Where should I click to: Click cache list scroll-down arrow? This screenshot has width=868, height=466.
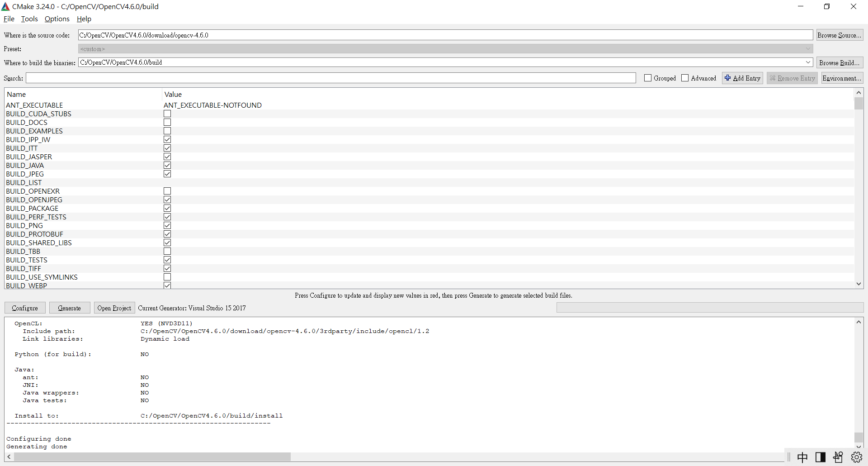859,284
